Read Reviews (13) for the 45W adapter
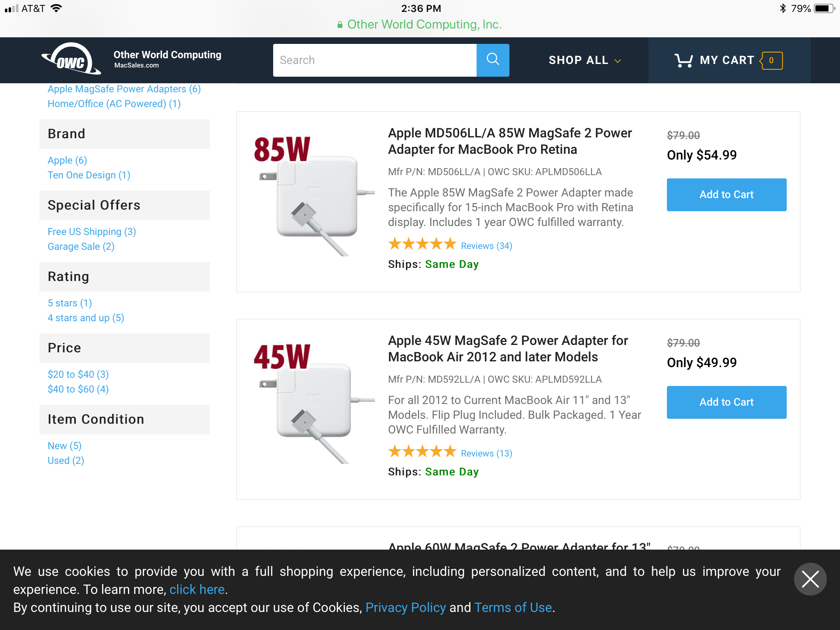840x630 pixels. pos(486,453)
